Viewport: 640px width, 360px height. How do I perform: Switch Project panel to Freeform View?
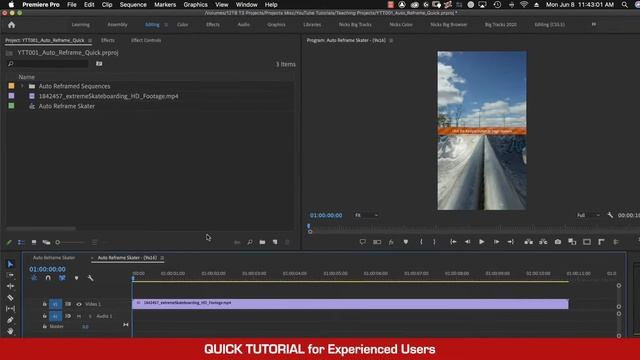[x=46, y=242]
